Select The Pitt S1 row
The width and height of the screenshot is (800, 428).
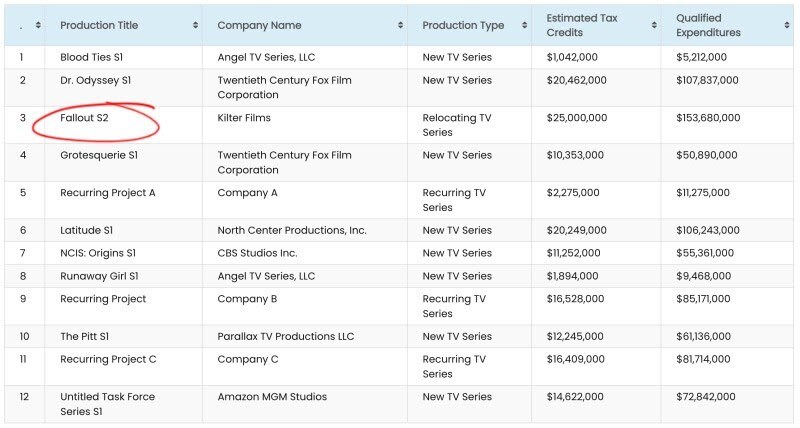(90, 336)
